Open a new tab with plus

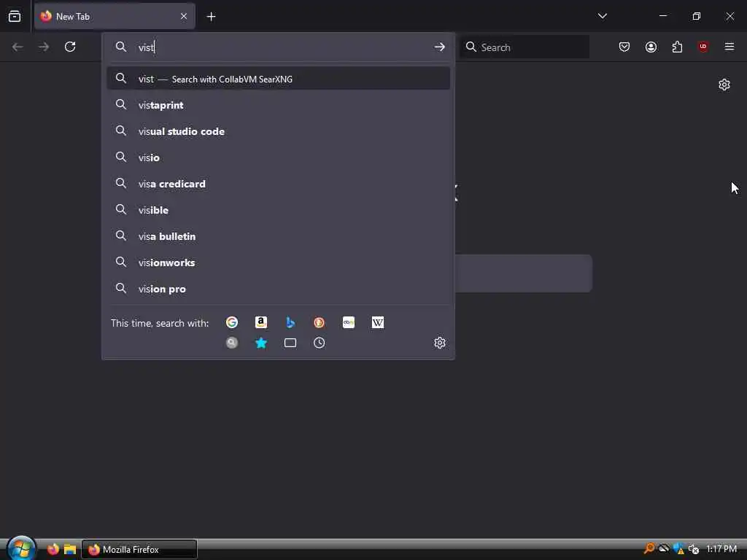(x=211, y=17)
